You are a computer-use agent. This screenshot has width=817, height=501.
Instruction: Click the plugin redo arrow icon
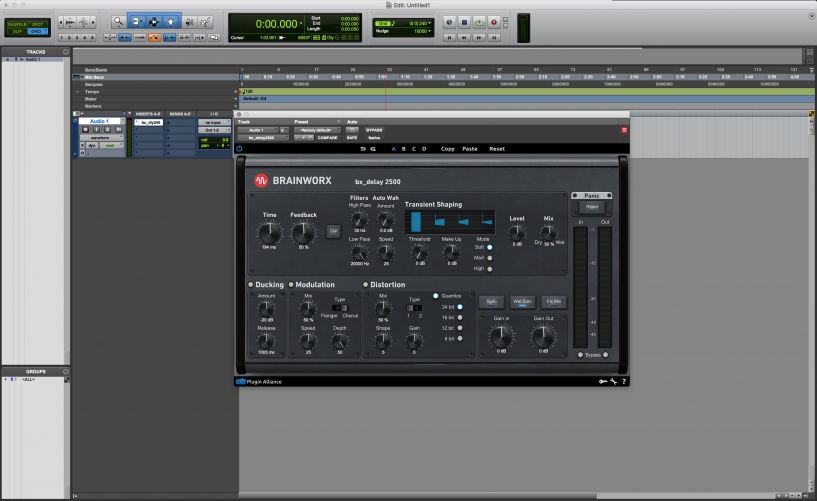click(373, 149)
